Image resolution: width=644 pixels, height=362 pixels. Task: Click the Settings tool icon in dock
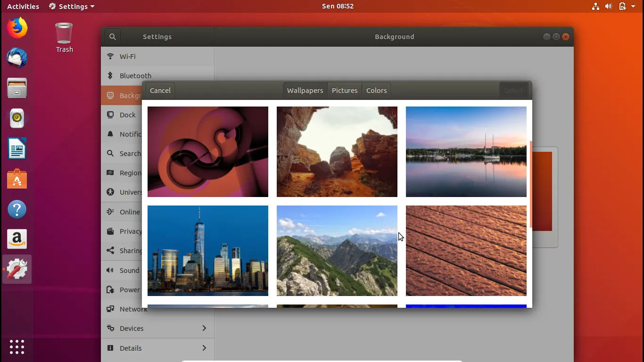pos(17,269)
